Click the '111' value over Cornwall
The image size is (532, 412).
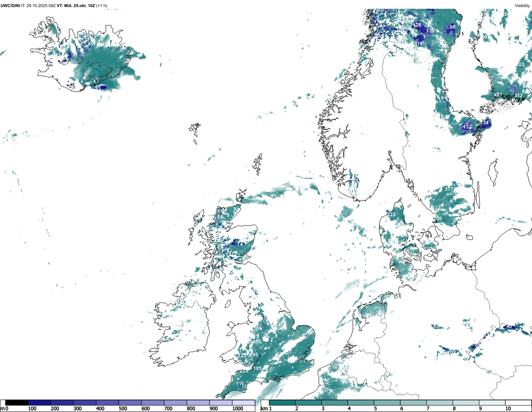point(240,384)
